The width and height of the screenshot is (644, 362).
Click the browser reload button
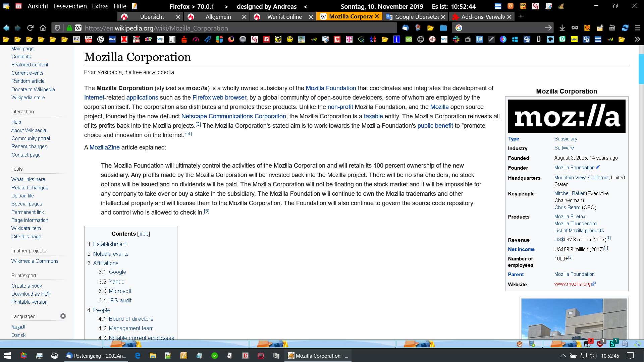[x=30, y=28]
